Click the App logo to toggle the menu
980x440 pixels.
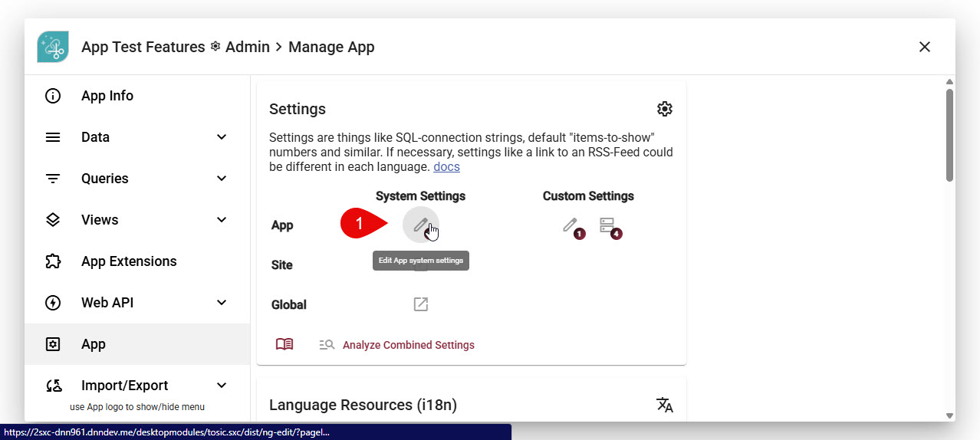pos(53,47)
